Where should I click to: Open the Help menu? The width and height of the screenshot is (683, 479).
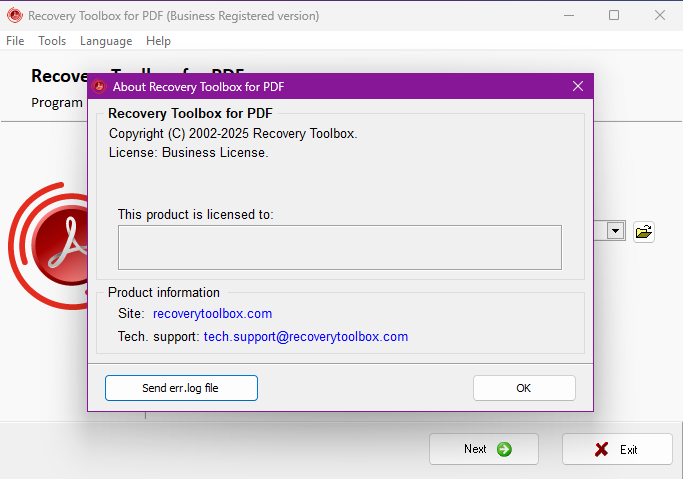coord(158,41)
